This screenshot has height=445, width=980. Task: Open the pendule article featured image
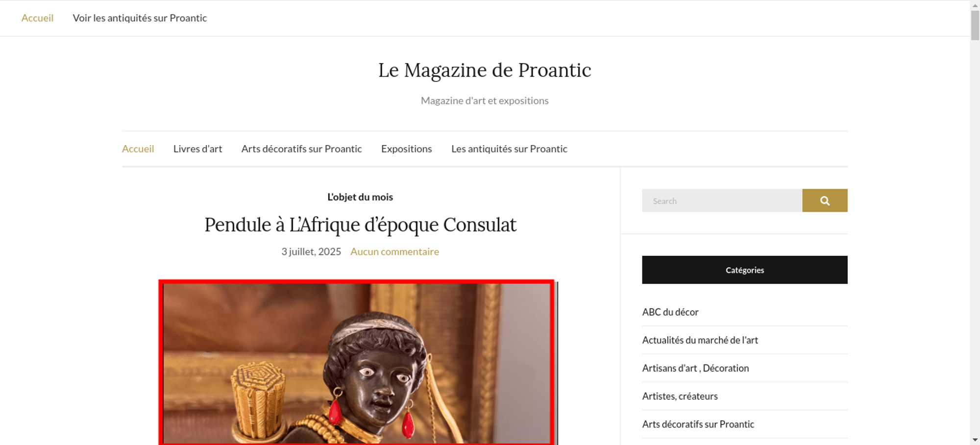358,363
